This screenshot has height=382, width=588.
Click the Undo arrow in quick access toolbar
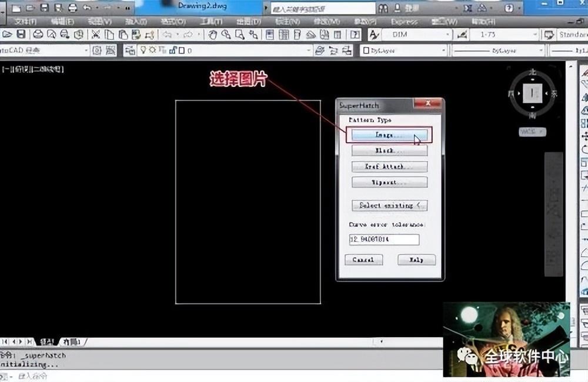[x=87, y=8]
